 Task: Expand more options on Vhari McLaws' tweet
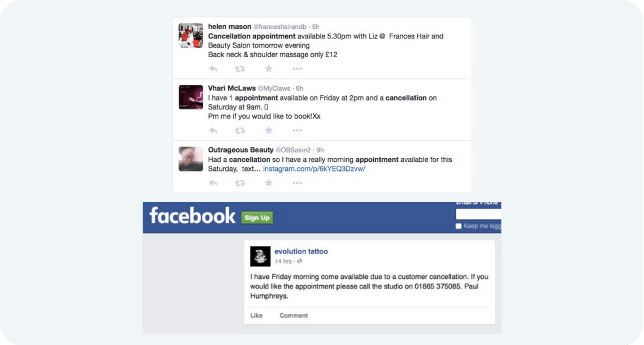[297, 130]
